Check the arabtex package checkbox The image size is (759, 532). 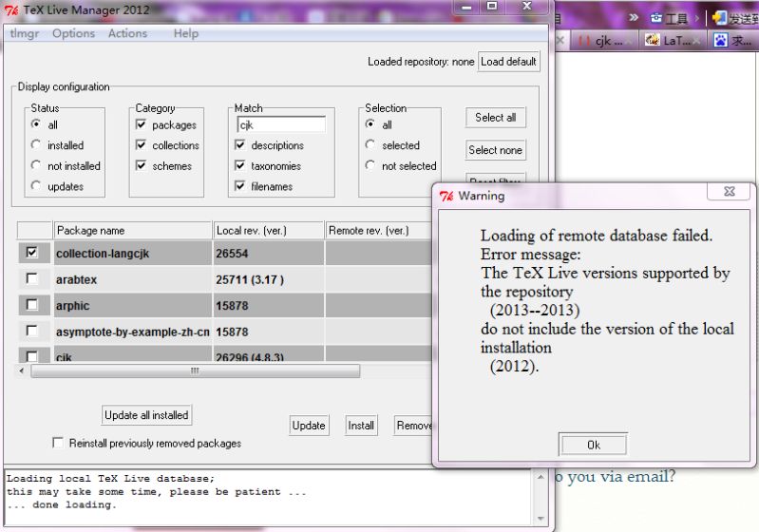(x=32, y=279)
